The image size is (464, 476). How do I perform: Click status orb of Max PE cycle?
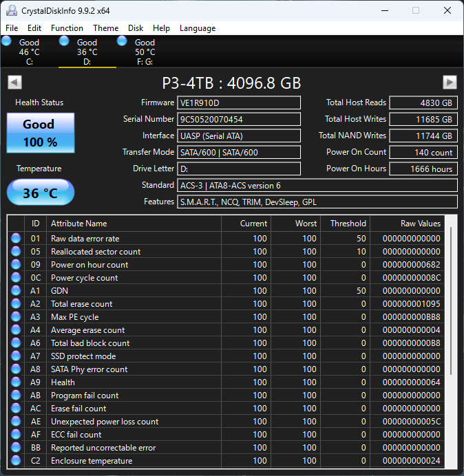click(x=16, y=316)
